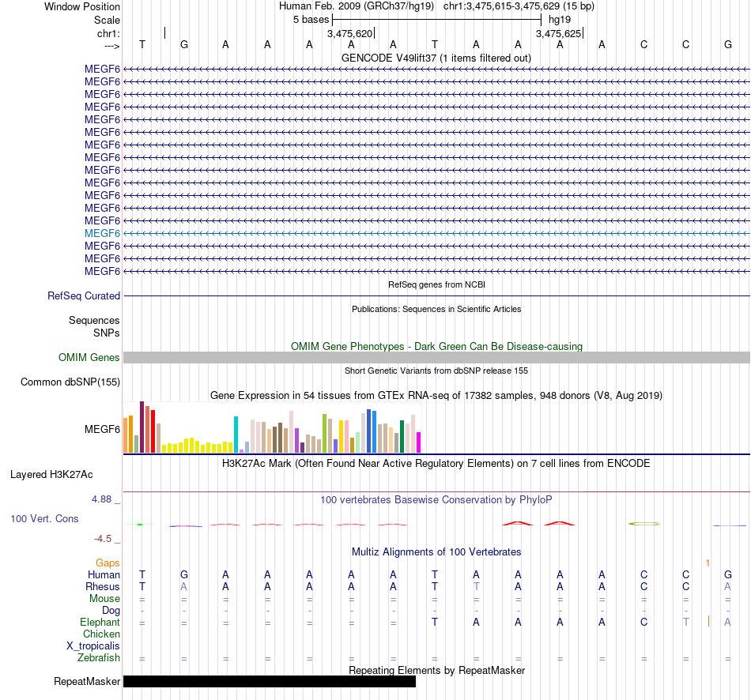Select the Chicken alignment row label
The height and width of the screenshot is (700, 751).
pos(101,634)
